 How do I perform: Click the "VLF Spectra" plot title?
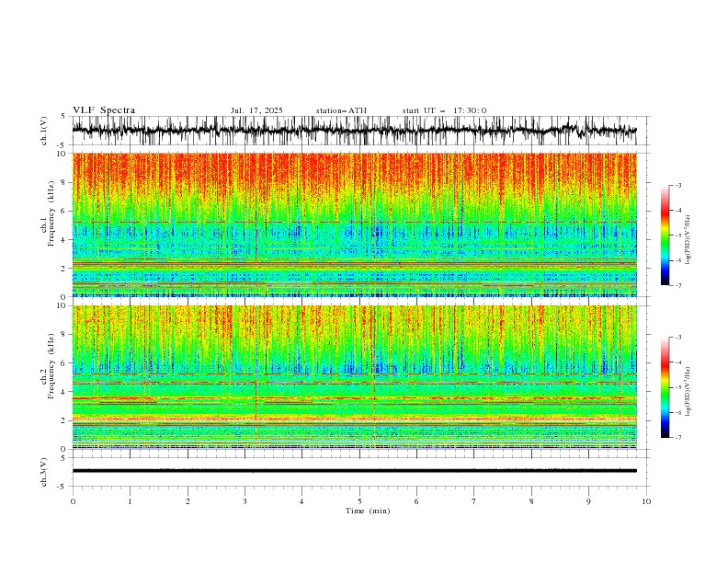point(104,110)
